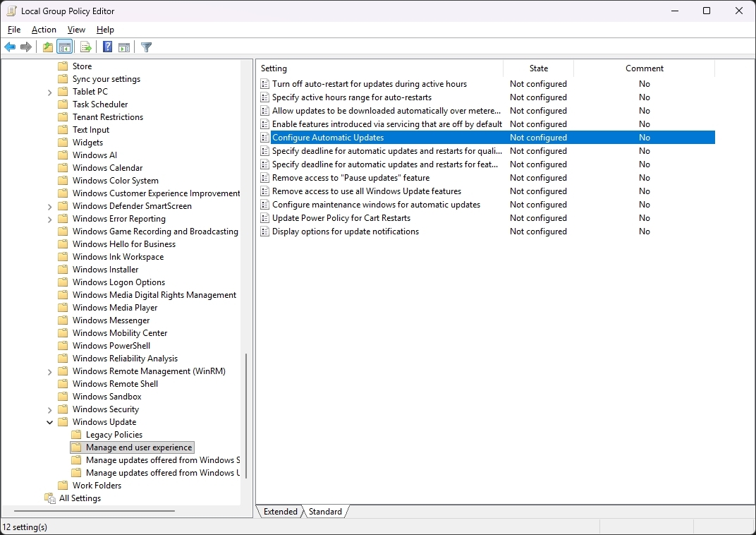Click the Local Group Policy Editor title icon
This screenshot has height=535, width=756.
pos(11,11)
